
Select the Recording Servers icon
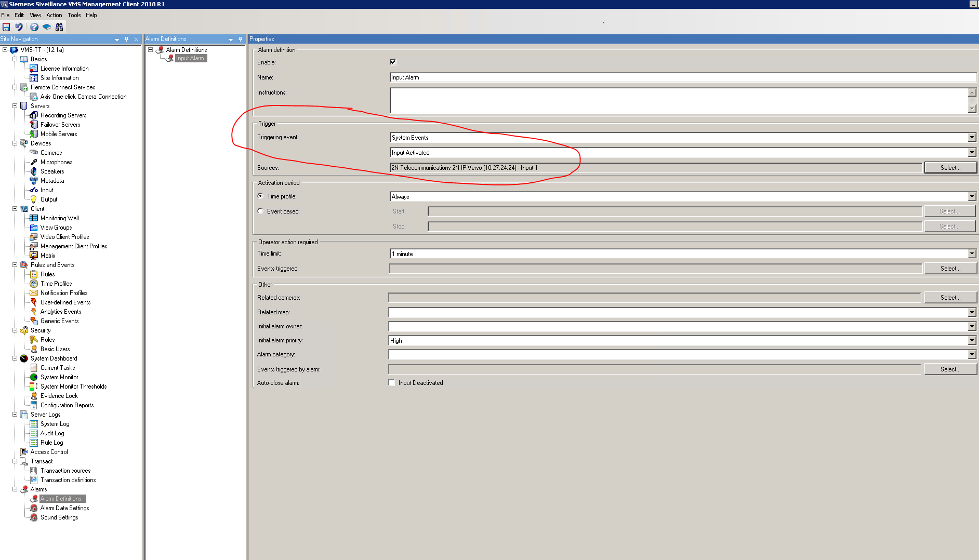[34, 115]
